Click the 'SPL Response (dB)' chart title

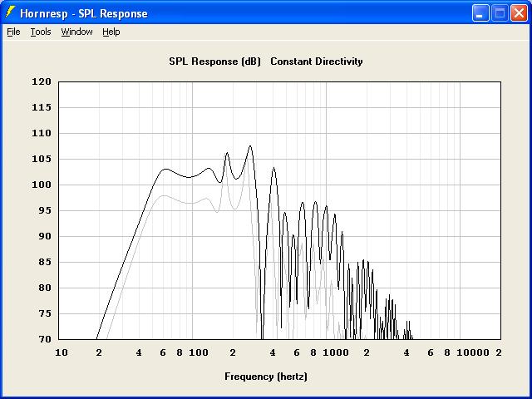[x=214, y=62]
